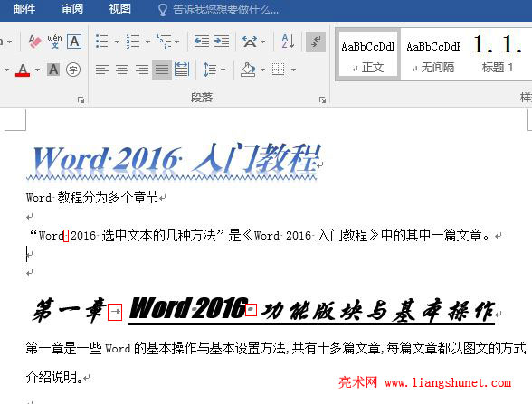532x404 pixels.
Task: Open borders dropdown arrow
Action: [x=293, y=70]
